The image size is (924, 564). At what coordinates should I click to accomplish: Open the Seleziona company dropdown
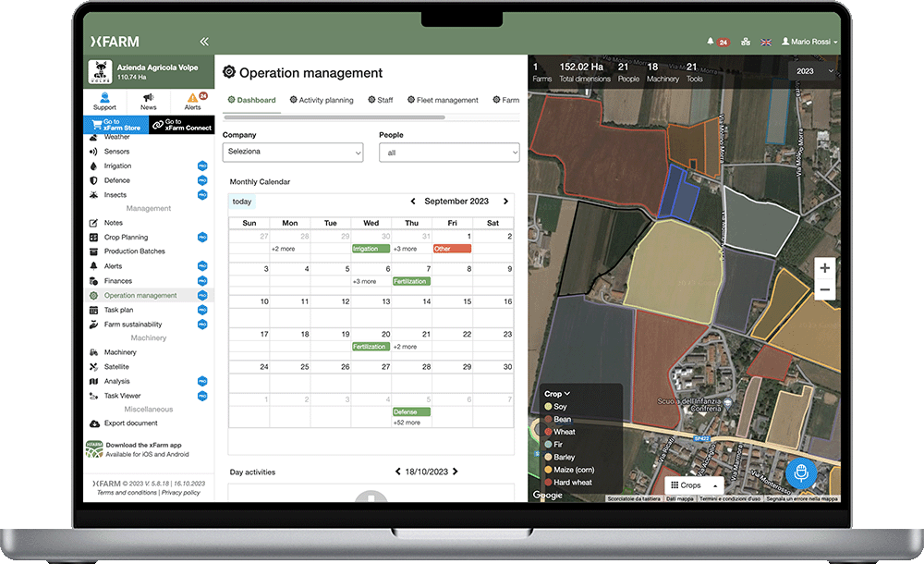click(292, 152)
